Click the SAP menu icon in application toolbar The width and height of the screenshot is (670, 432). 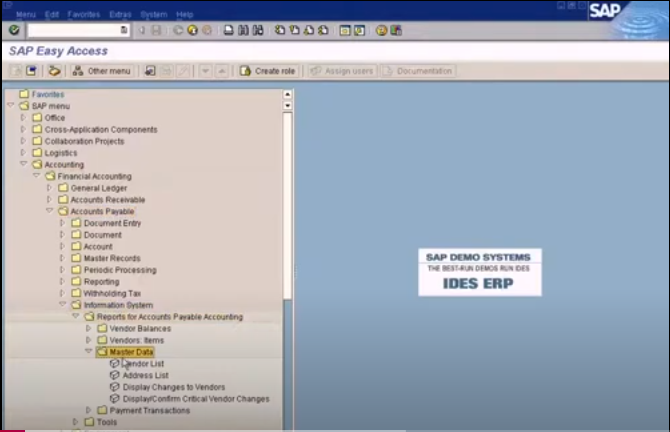(x=31, y=71)
